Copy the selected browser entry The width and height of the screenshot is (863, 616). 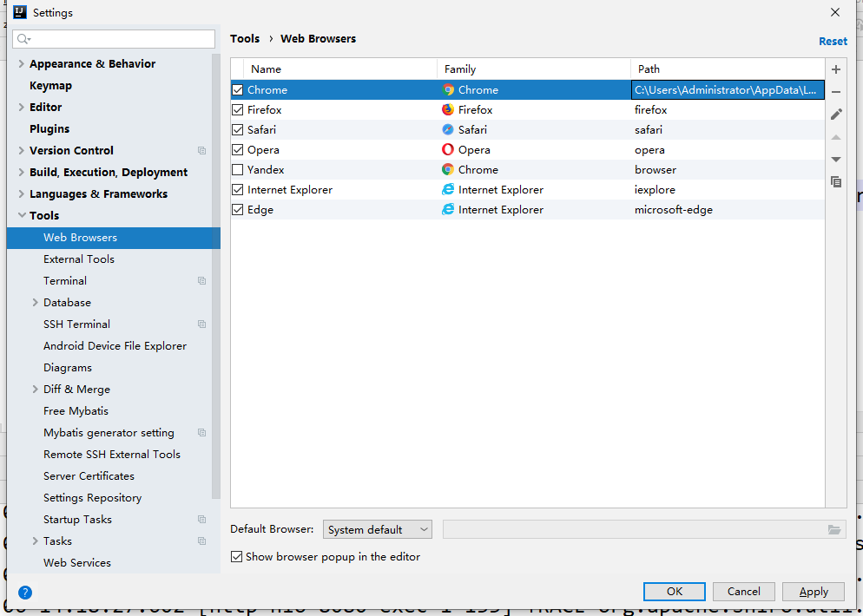(835, 181)
